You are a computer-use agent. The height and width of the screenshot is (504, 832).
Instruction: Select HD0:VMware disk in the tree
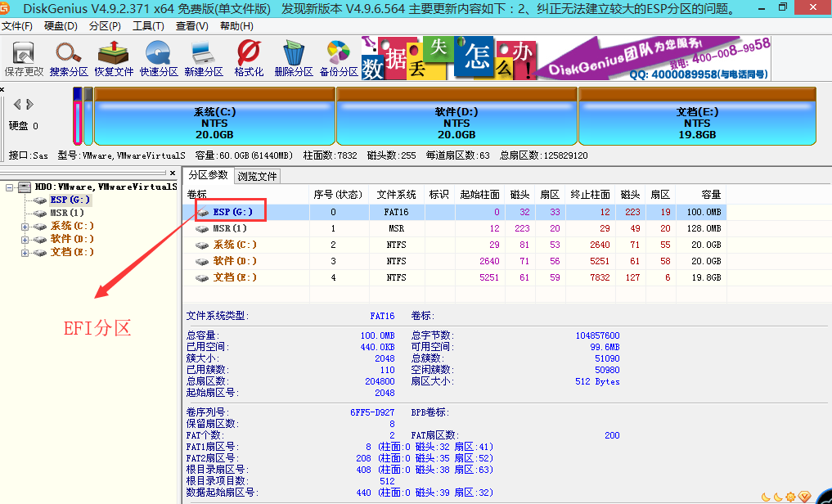coord(106,187)
